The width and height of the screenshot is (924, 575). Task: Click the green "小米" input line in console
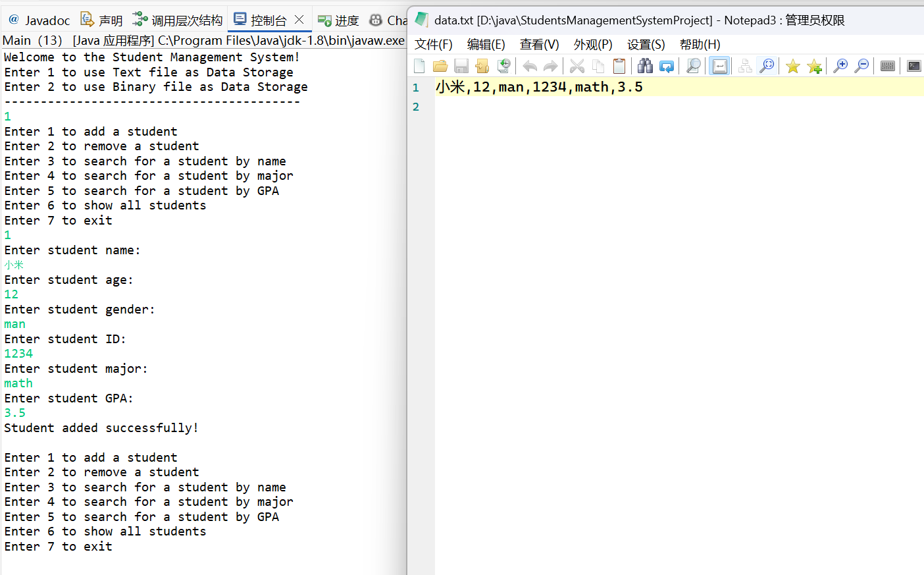point(14,265)
